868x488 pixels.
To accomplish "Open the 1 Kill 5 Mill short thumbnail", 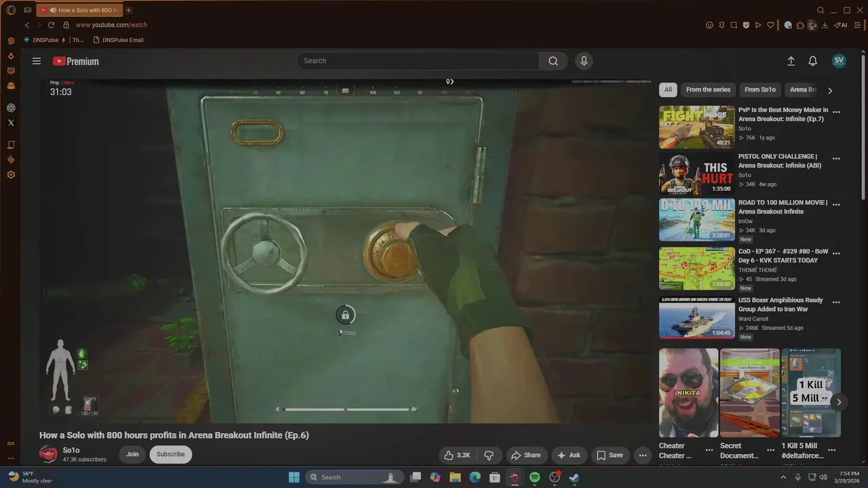I will point(811,393).
